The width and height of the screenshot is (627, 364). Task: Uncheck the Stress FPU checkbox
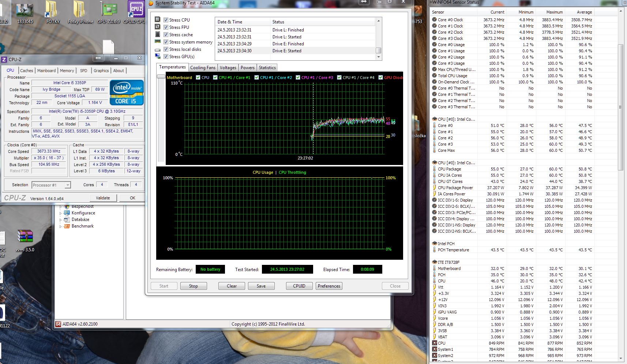click(166, 27)
